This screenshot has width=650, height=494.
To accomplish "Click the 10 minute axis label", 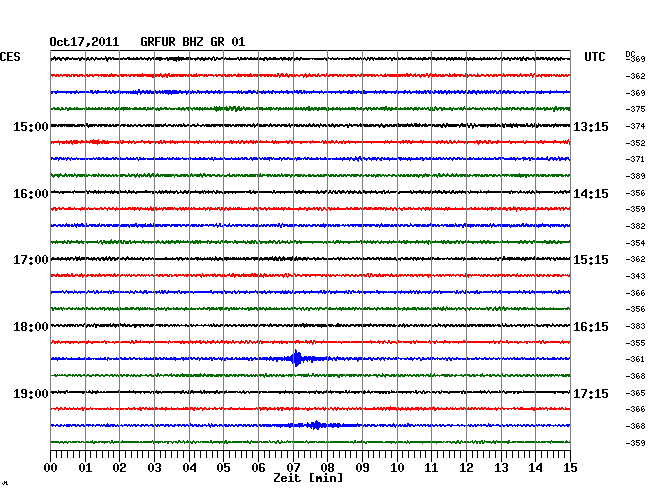I will coord(397,467).
